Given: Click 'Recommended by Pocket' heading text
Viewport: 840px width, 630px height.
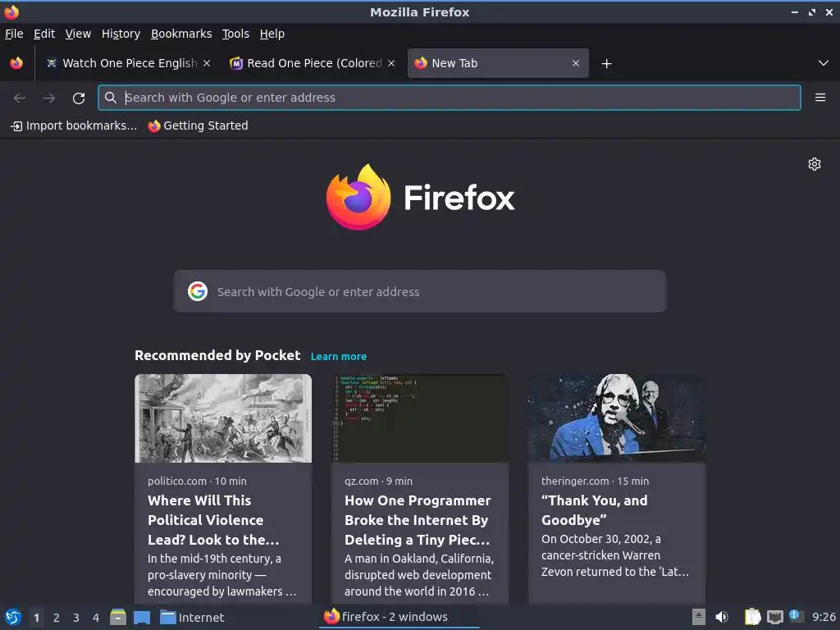Looking at the screenshot, I should 217,356.
